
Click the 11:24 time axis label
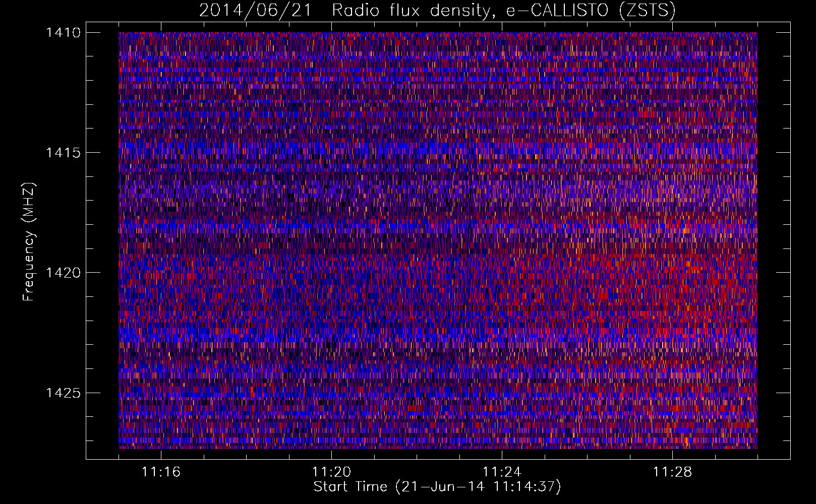coord(502,472)
